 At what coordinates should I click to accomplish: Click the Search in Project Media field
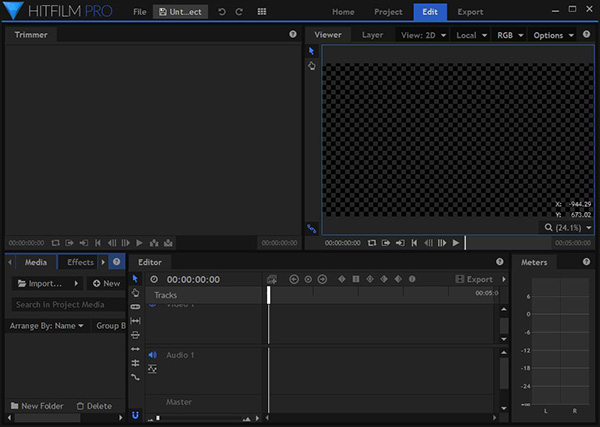(68, 305)
